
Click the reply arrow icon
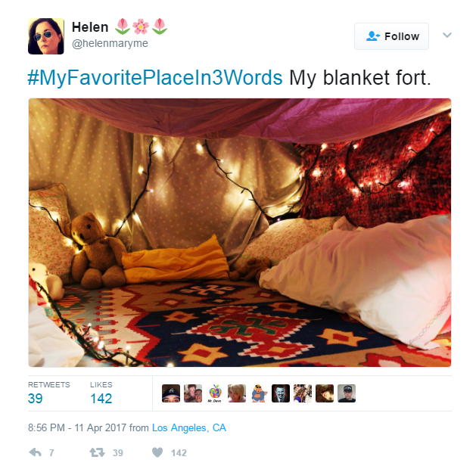[36, 452]
